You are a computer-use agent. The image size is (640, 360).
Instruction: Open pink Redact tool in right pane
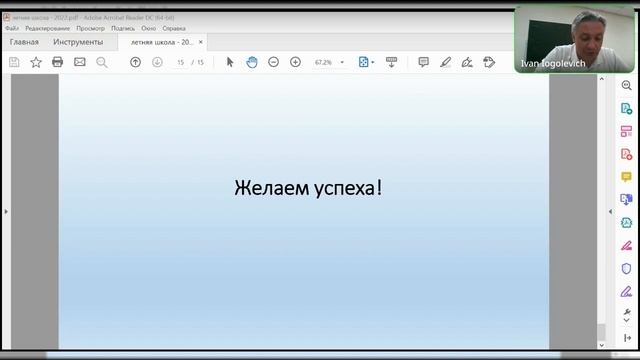click(x=627, y=246)
